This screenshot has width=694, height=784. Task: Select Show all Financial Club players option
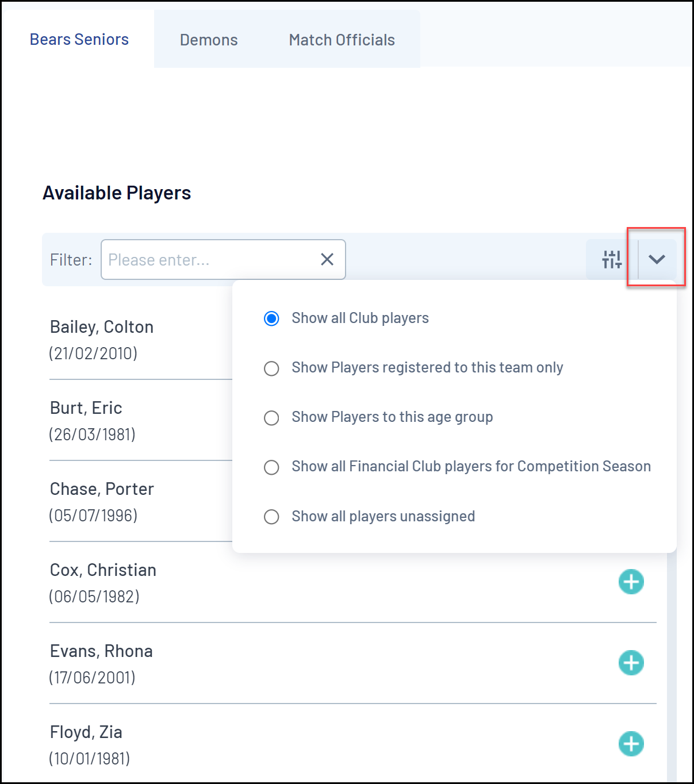271,467
